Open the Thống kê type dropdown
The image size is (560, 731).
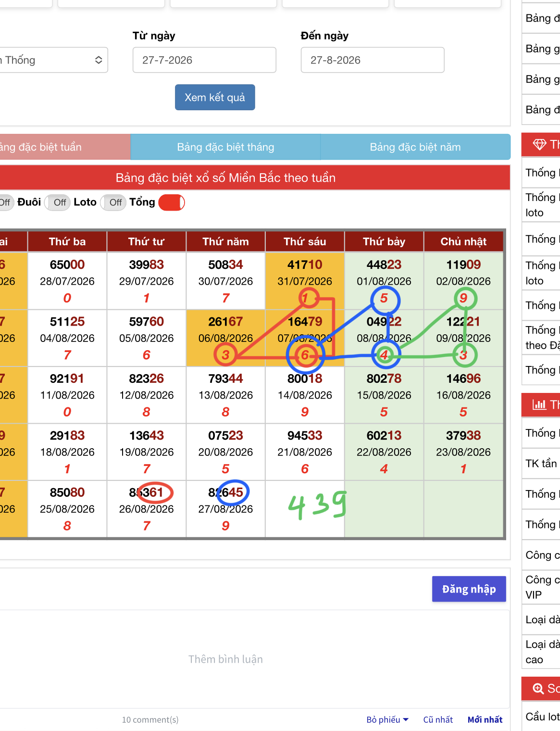(x=53, y=60)
